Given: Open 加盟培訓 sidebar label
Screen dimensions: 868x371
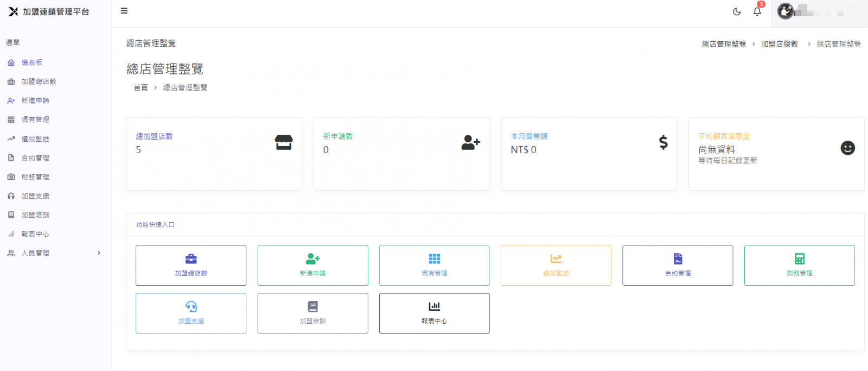Looking at the screenshot, I should coord(35,215).
